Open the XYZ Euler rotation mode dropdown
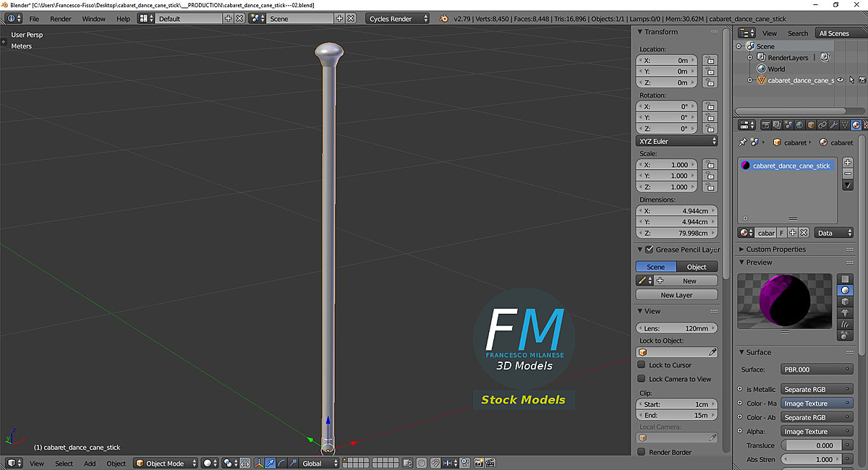This screenshot has width=868, height=470. pyautogui.click(x=677, y=141)
